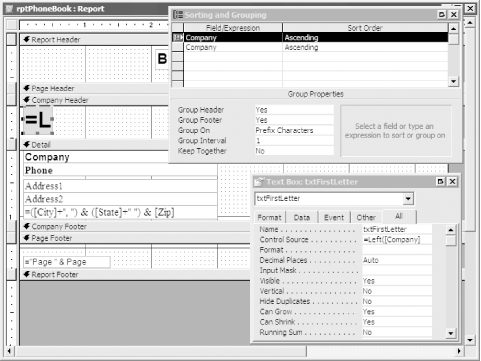481x361 pixels.
Task: Click the report selector box beside ruler
Action: 12,25
